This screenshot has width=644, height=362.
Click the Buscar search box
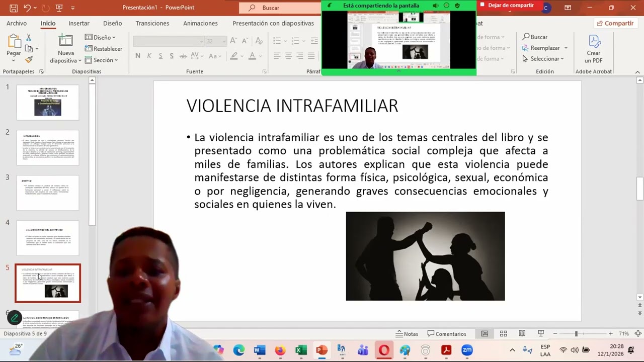click(x=279, y=8)
